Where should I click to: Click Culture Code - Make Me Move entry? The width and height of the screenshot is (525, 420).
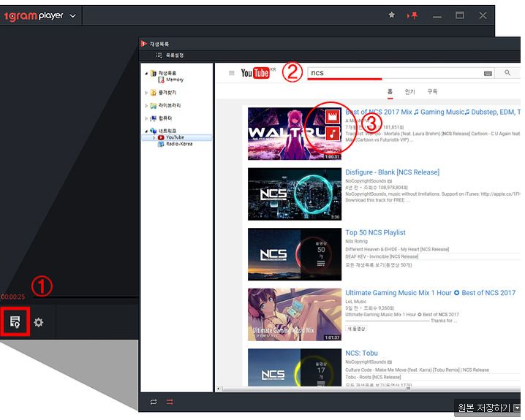pos(418,370)
